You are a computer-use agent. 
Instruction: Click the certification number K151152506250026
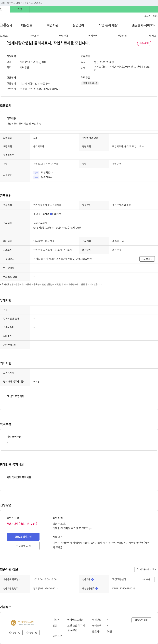[123, 588]
